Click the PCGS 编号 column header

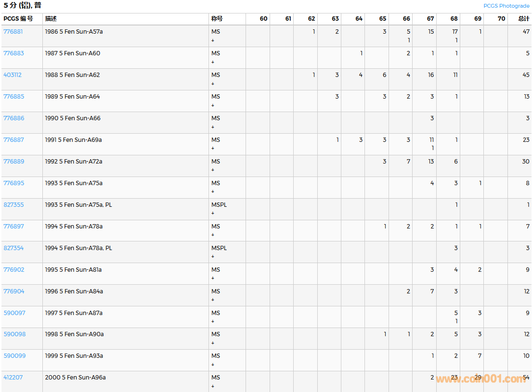point(18,19)
